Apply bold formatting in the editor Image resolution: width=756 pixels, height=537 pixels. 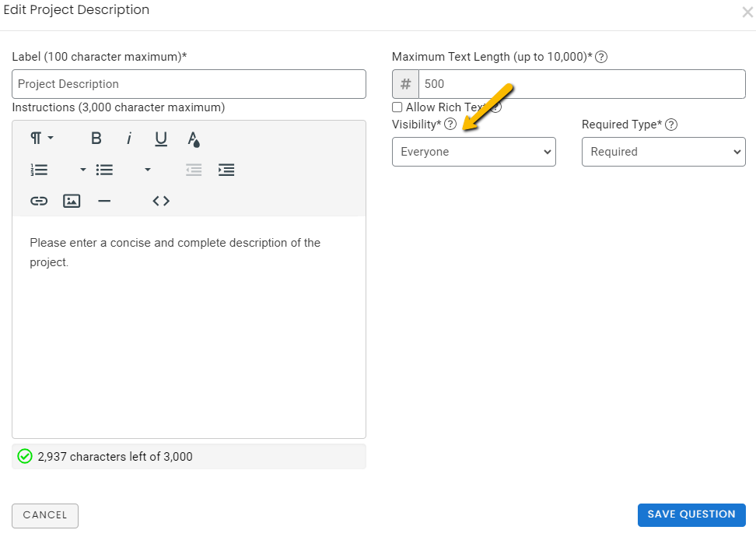point(96,138)
